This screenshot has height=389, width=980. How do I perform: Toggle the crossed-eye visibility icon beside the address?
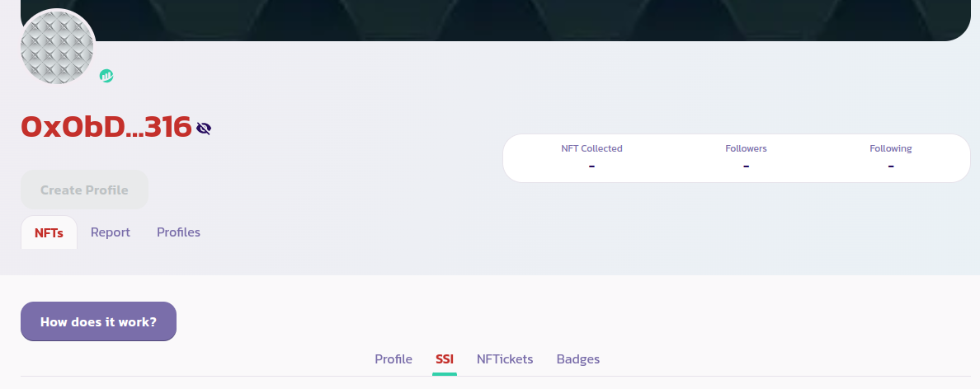[204, 128]
